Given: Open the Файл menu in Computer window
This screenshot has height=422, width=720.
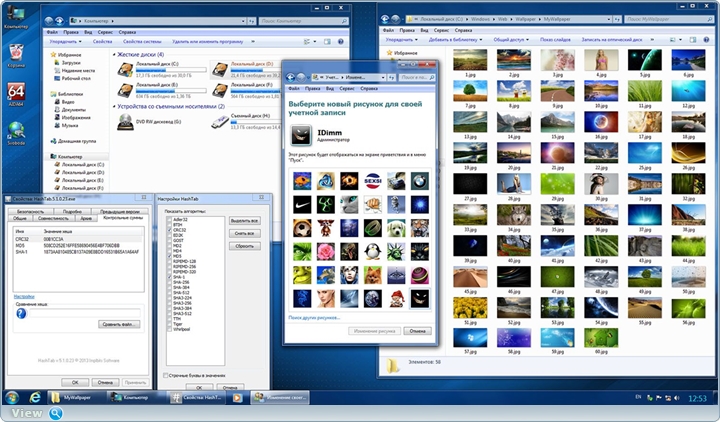Looking at the screenshot, I should [x=51, y=31].
